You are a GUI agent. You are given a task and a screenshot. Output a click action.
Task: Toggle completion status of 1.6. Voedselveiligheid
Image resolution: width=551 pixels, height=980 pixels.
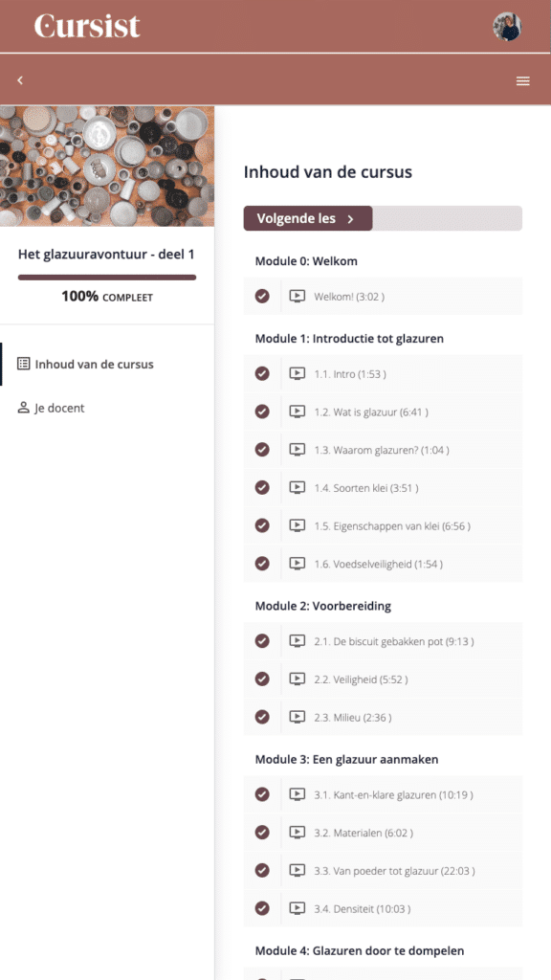(262, 564)
